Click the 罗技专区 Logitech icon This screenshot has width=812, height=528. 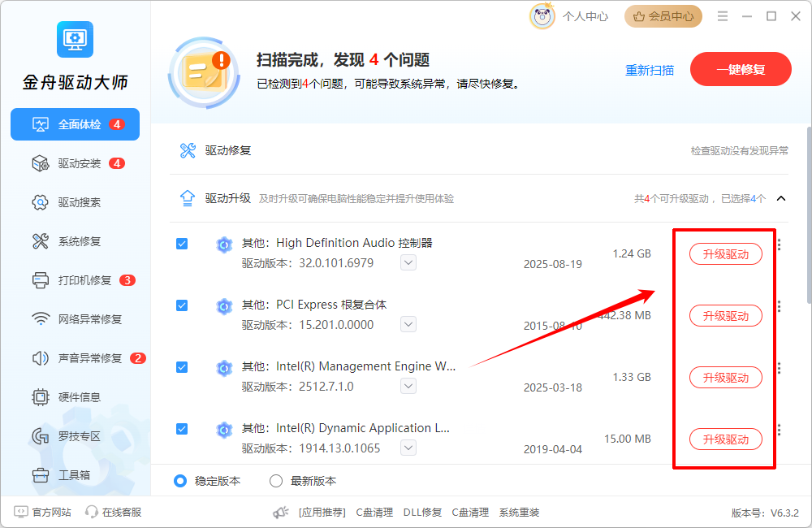click(x=41, y=436)
